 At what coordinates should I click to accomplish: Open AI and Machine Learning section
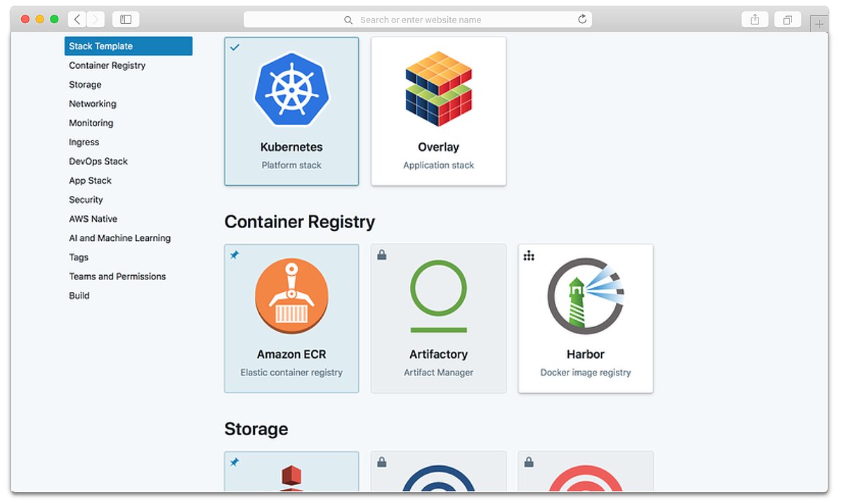pyautogui.click(x=120, y=239)
